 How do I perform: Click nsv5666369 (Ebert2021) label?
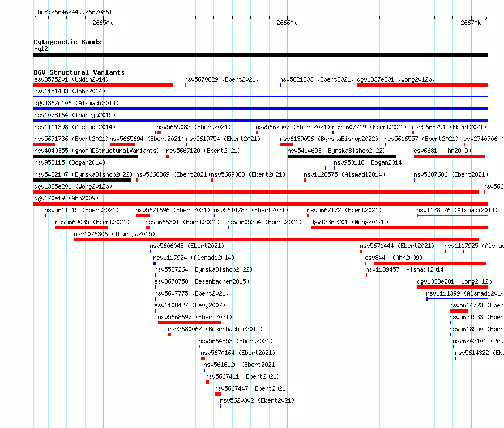click(x=173, y=174)
